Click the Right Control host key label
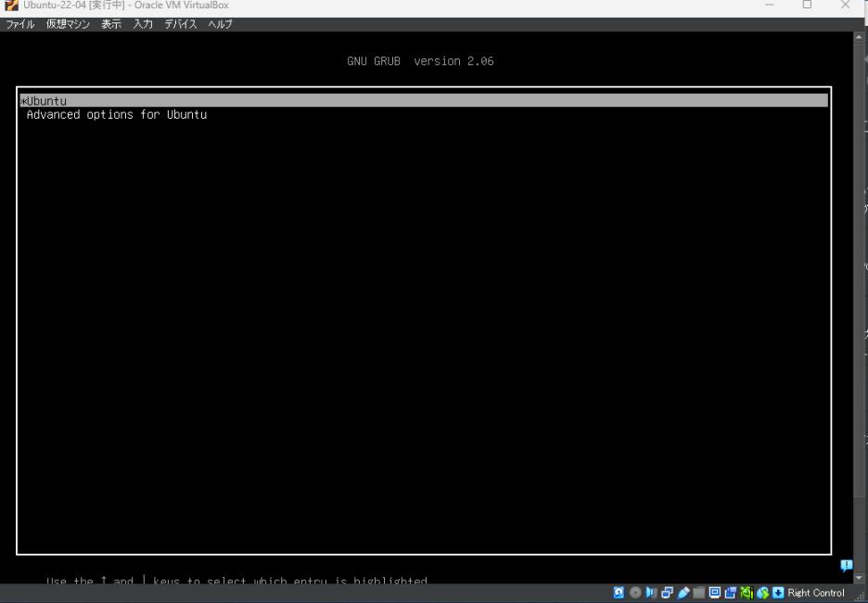 (815, 593)
